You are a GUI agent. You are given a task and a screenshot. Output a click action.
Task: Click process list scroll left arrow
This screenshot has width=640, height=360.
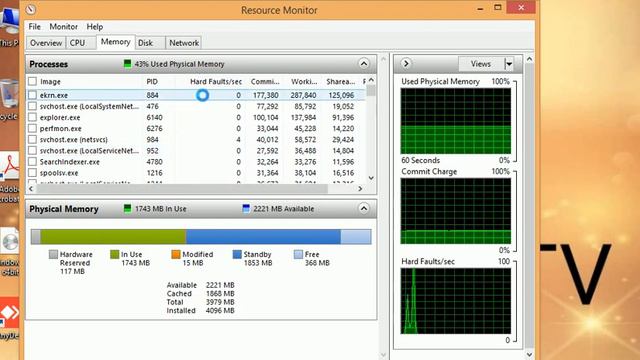tap(31, 189)
